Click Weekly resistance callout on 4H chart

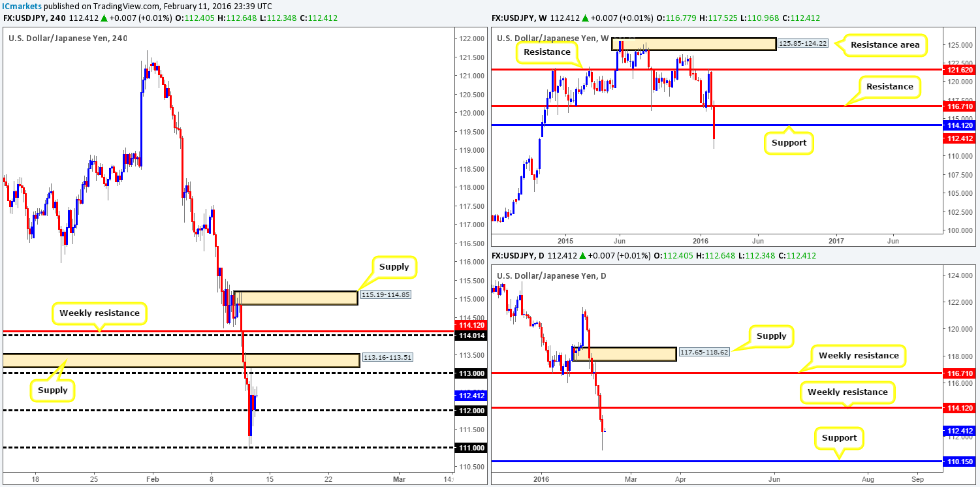(x=99, y=313)
